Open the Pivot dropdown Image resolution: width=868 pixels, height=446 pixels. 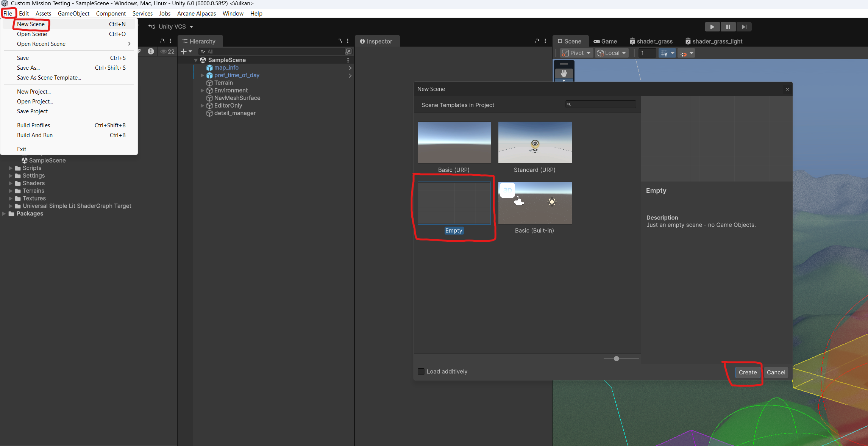pyautogui.click(x=576, y=53)
